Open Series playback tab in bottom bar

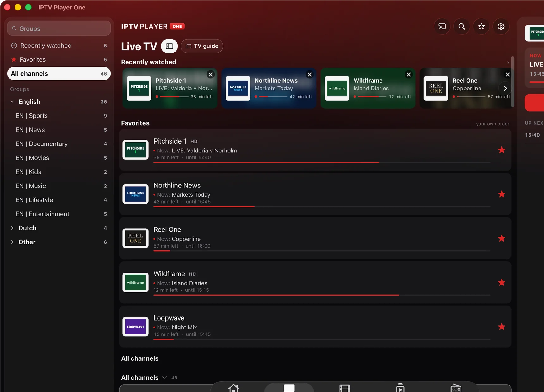[400, 388]
